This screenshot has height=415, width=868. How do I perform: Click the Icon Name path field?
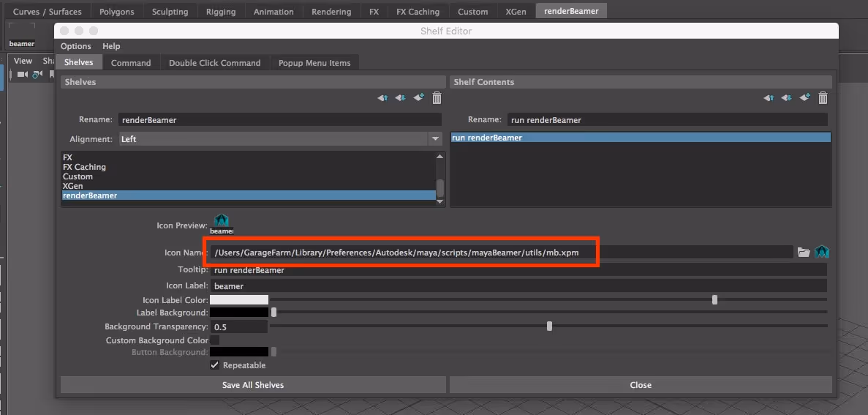(x=502, y=252)
